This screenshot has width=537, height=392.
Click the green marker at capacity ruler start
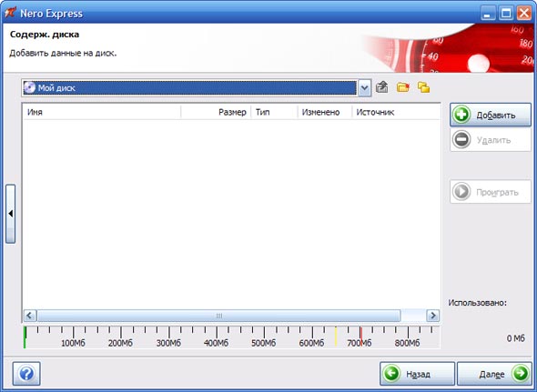(25, 337)
